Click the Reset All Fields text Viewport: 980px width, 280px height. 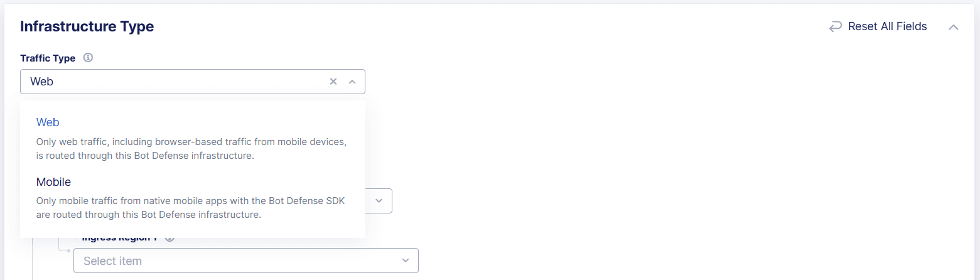887,26
